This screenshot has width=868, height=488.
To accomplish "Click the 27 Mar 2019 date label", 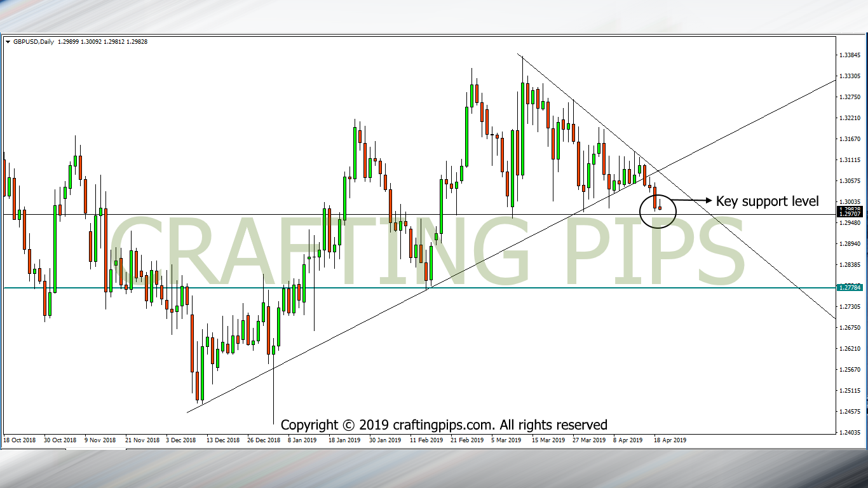I will click(588, 440).
